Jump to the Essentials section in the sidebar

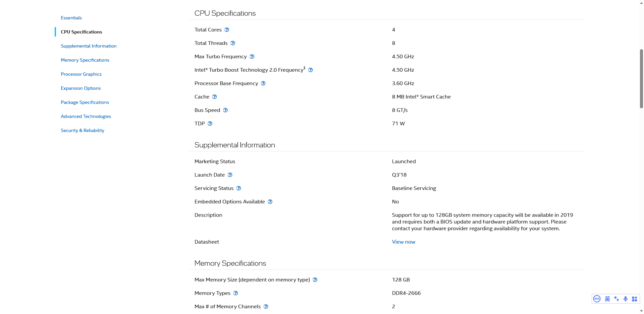click(71, 18)
